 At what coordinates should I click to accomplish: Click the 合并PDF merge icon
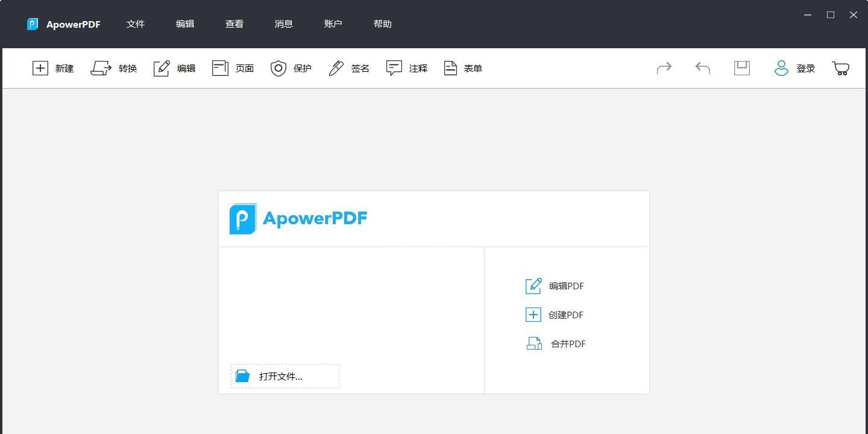[x=534, y=344]
